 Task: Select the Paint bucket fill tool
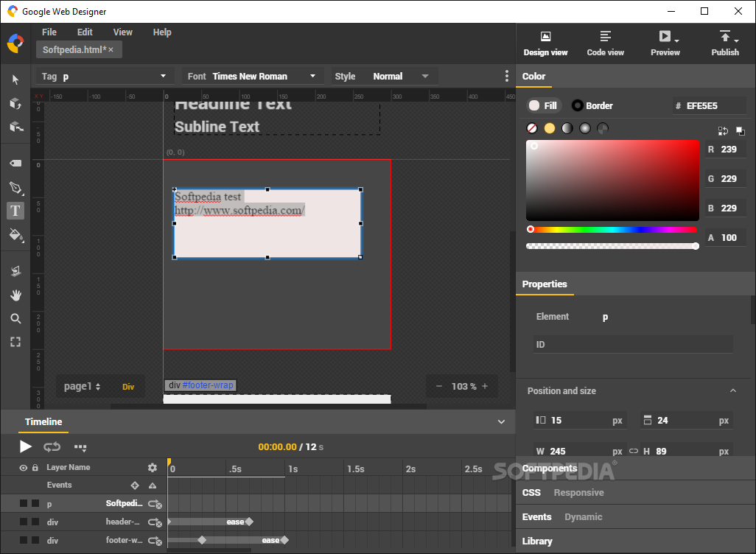16,235
